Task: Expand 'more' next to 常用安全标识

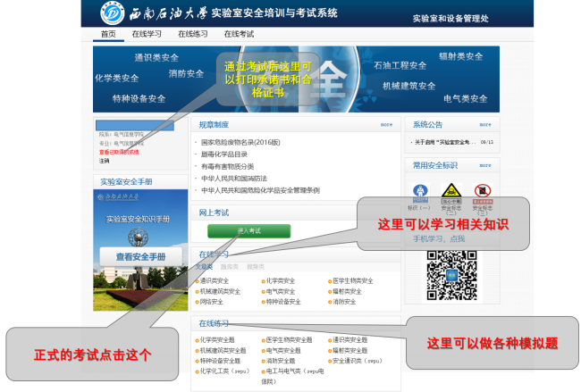Action: [x=484, y=165]
